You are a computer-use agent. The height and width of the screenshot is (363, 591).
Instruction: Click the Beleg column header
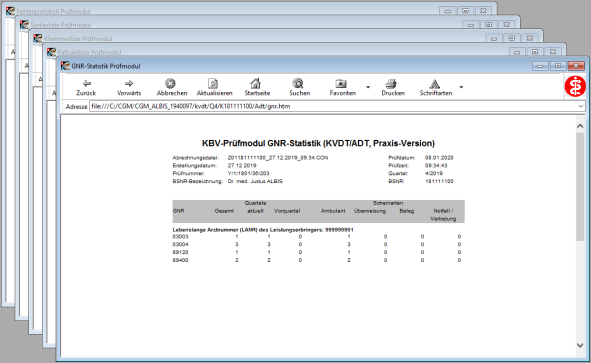click(407, 211)
